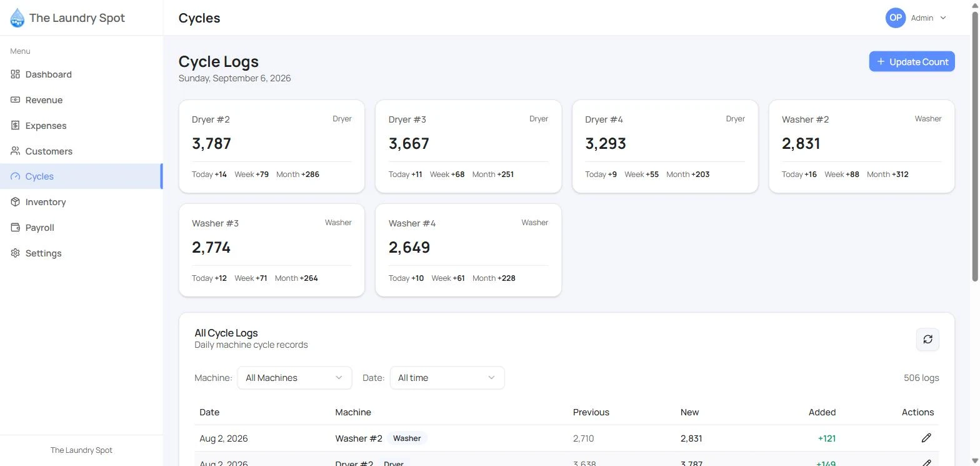The height and width of the screenshot is (466, 980).
Task: Select the Dryer #2 cycle card
Action: point(272,146)
